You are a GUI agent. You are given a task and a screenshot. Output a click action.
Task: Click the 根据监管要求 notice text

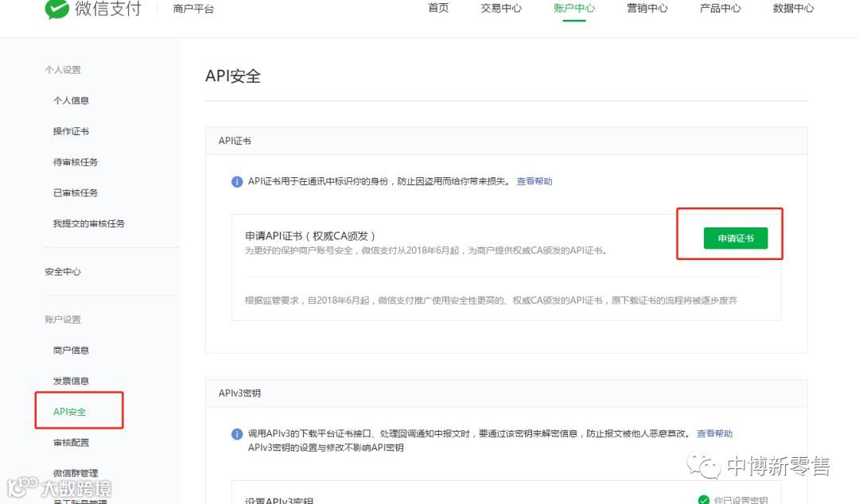[491, 300]
